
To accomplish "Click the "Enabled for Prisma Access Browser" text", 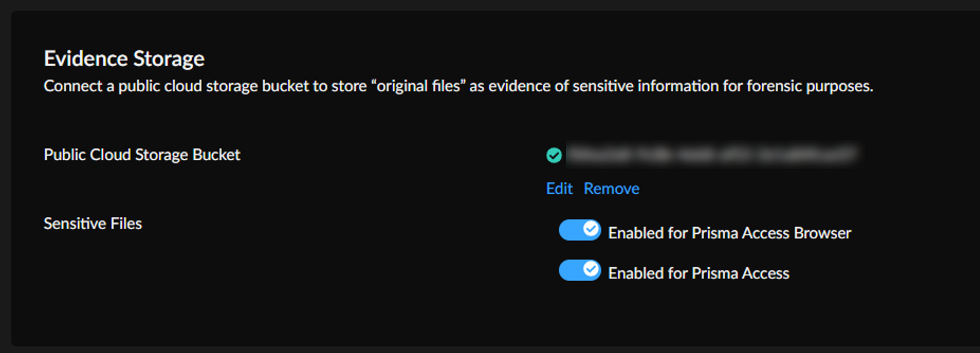I will 729,233.
